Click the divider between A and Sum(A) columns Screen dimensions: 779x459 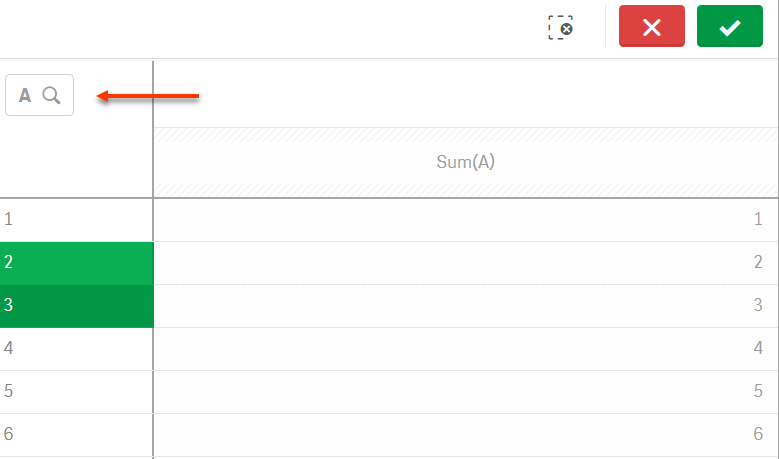click(153, 162)
